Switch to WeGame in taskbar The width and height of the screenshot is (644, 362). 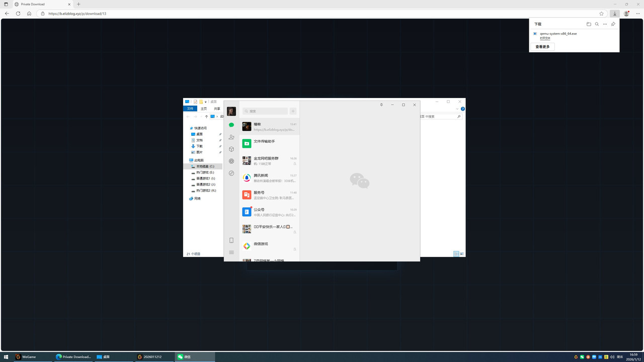(33, 357)
